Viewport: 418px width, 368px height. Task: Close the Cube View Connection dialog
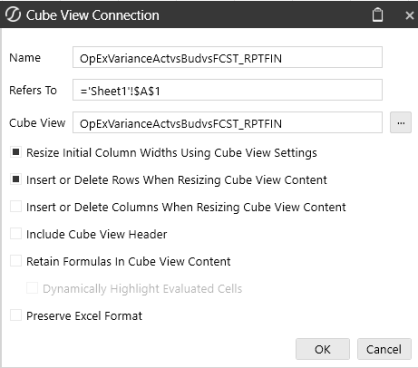tap(409, 15)
